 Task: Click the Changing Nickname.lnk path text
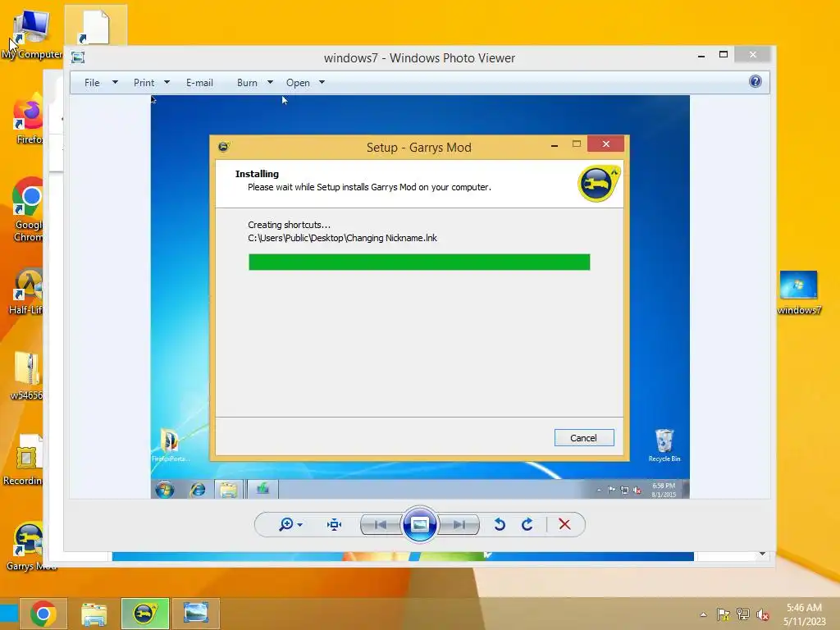coord(342,238)
